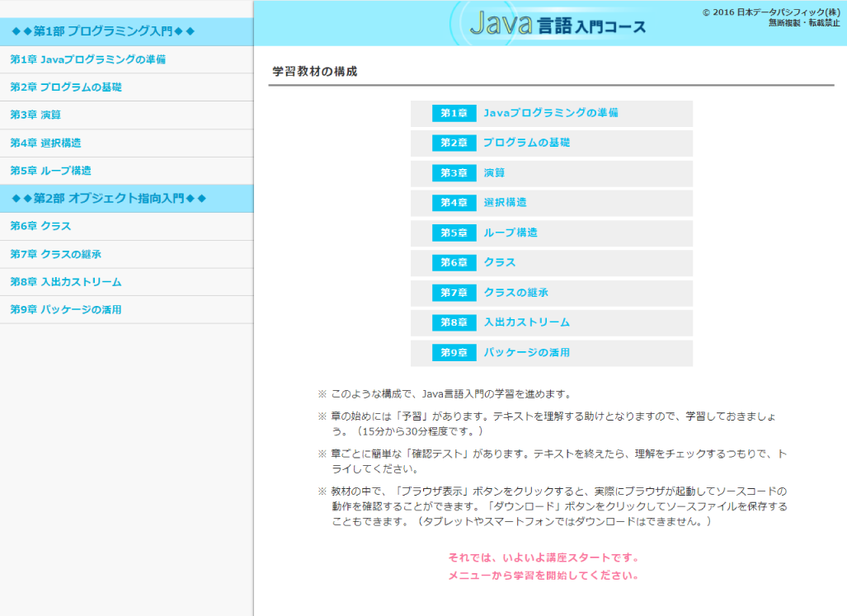This screenshot has width=847, height=616.
Task: Click the 第1章 badge in main list
Action: [454, 113]
